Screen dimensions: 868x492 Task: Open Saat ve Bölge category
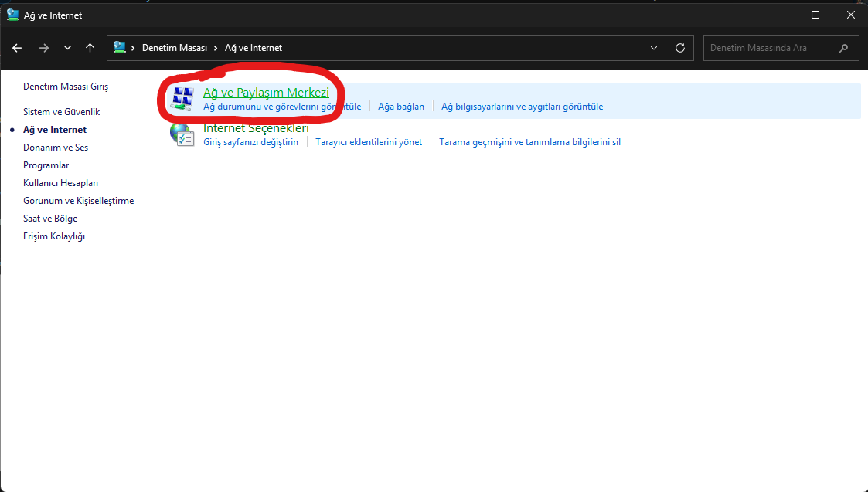coord(50,218)
